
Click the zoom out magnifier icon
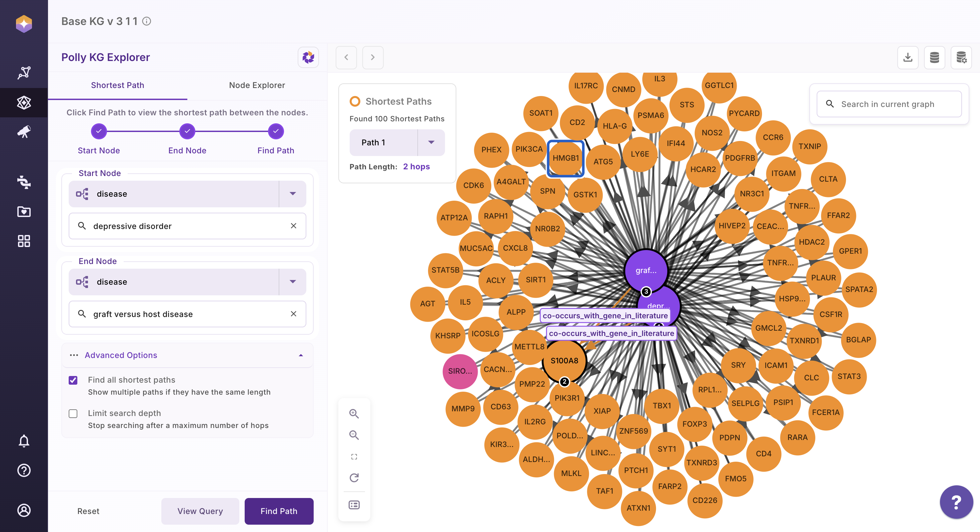click(354, 435)
